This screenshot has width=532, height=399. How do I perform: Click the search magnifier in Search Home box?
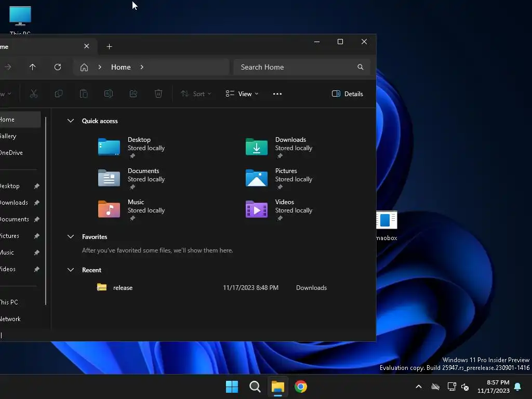(x=361, y=67)
